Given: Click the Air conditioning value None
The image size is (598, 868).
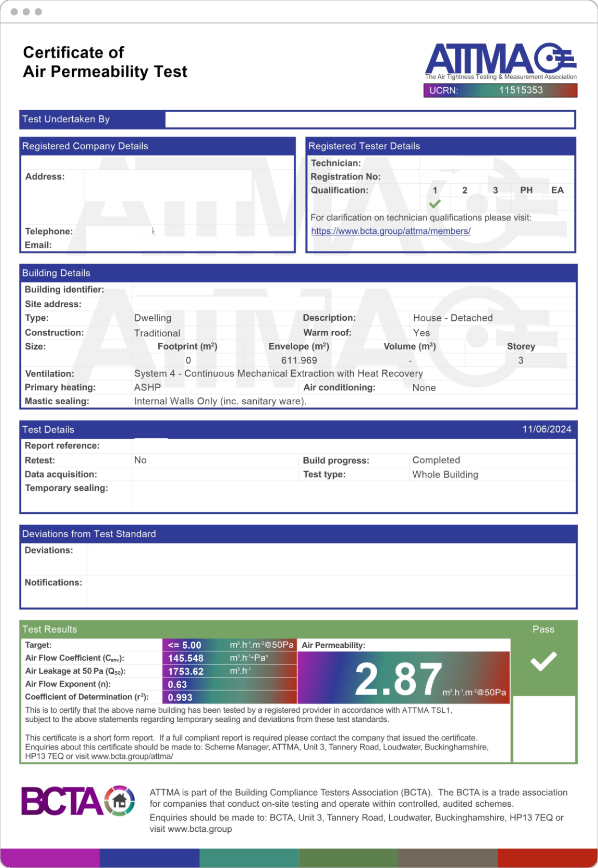Looking at the screenshot, I should (424, 388).
